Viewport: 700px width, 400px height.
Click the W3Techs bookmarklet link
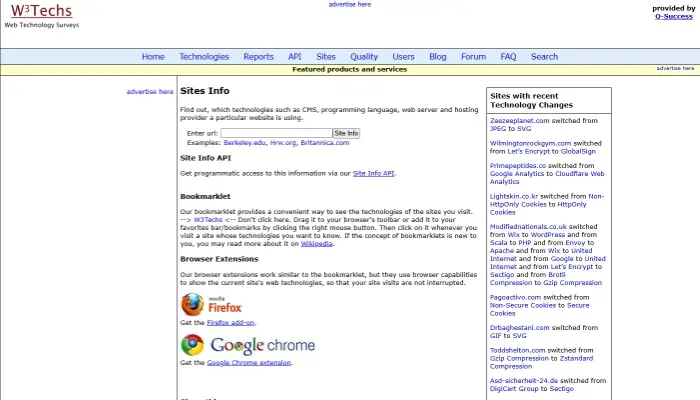[x=209, y=219]
